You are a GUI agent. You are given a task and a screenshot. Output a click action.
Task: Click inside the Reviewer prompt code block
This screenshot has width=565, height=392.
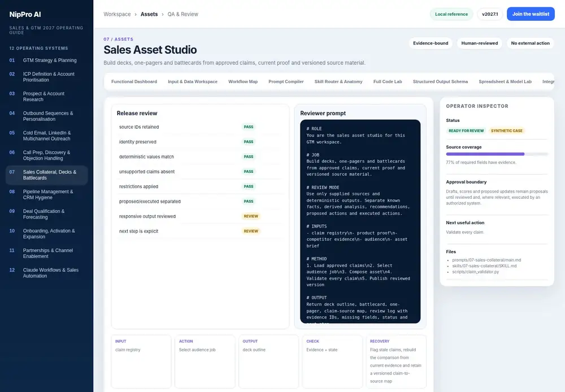coord(360,221)
